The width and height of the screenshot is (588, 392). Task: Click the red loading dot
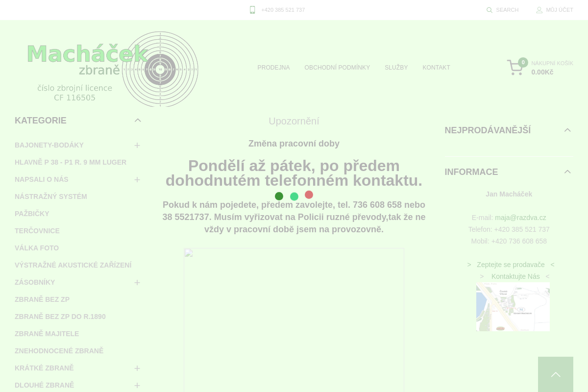tap(309, 195)
